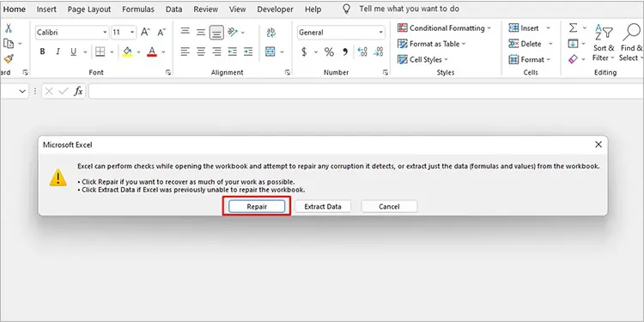
Task: Toggle Bottom Align button
Action: [216, 32]
